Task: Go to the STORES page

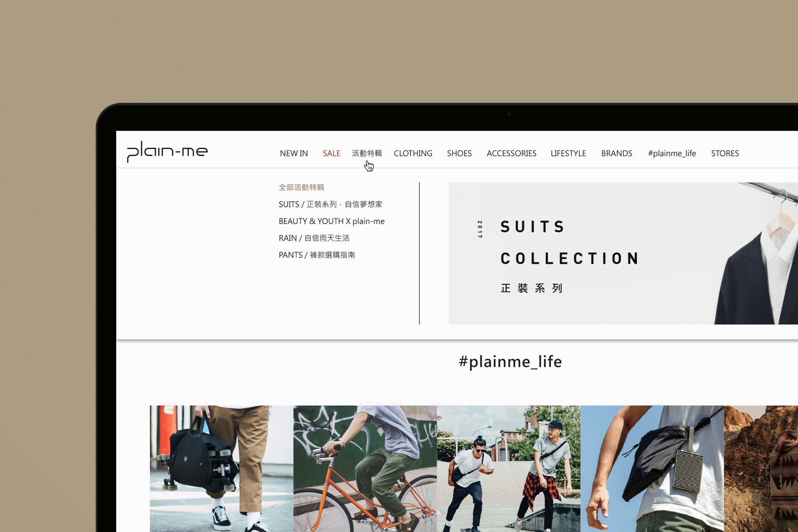Action: (x=725, y=154)
